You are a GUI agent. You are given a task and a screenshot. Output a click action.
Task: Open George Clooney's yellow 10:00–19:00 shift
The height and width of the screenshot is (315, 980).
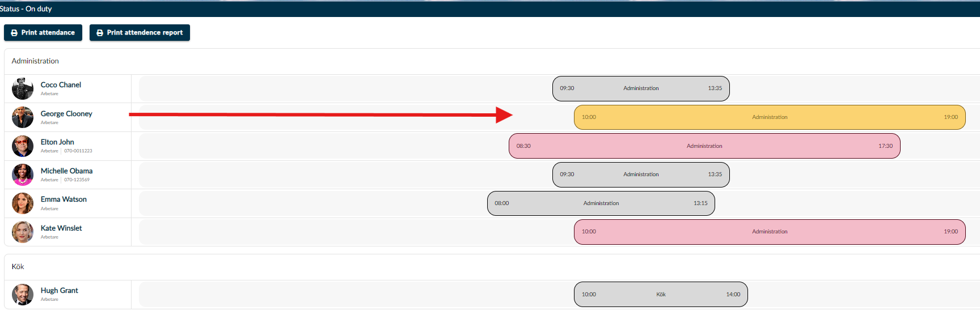tap(769, 117)
